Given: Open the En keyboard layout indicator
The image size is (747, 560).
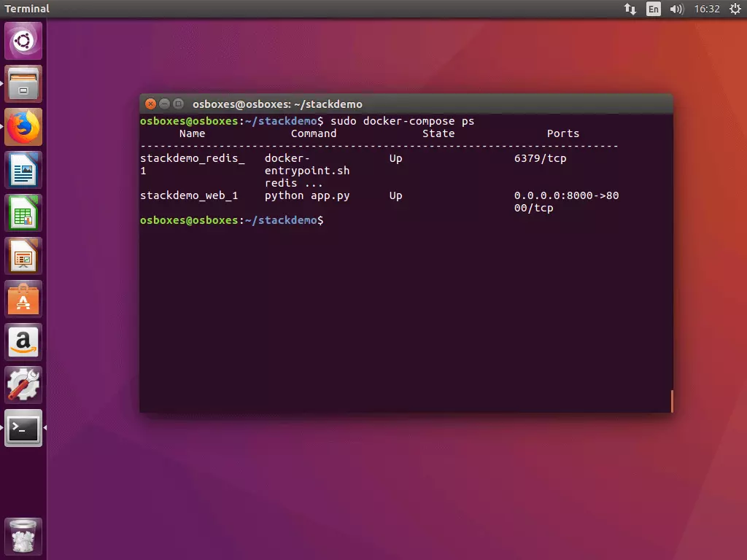Looking at the screenshot, I should tap(653, 9).
